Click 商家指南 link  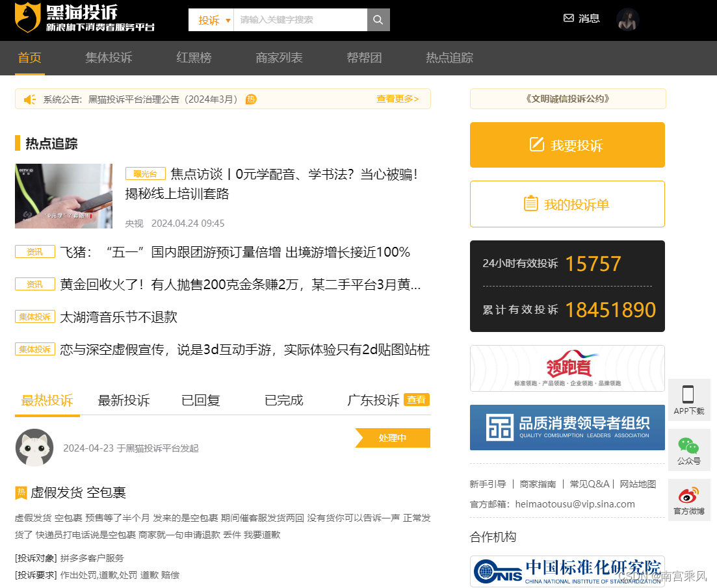538,484
